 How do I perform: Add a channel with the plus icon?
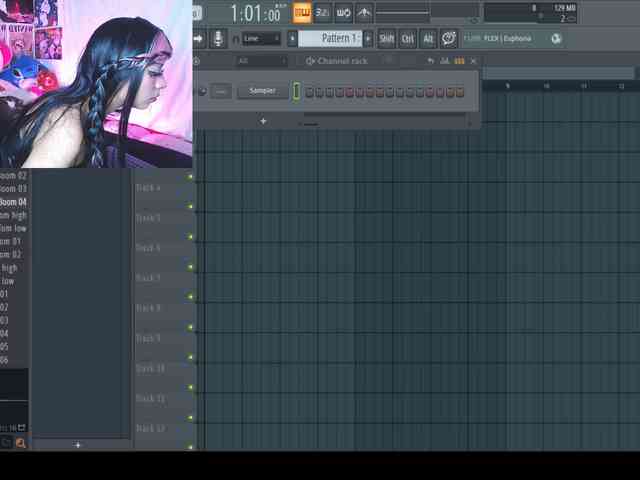click(263, 121)
